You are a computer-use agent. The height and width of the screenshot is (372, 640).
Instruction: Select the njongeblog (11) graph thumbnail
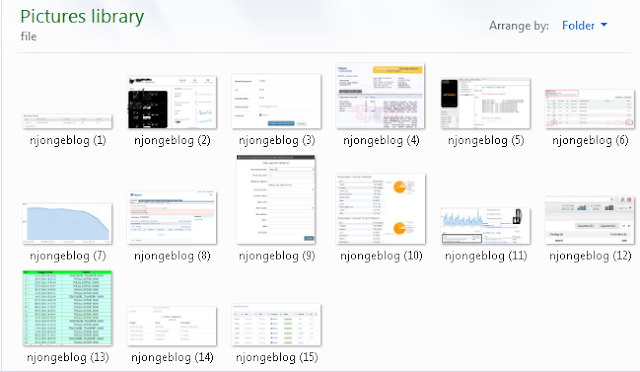coord(485,226)
